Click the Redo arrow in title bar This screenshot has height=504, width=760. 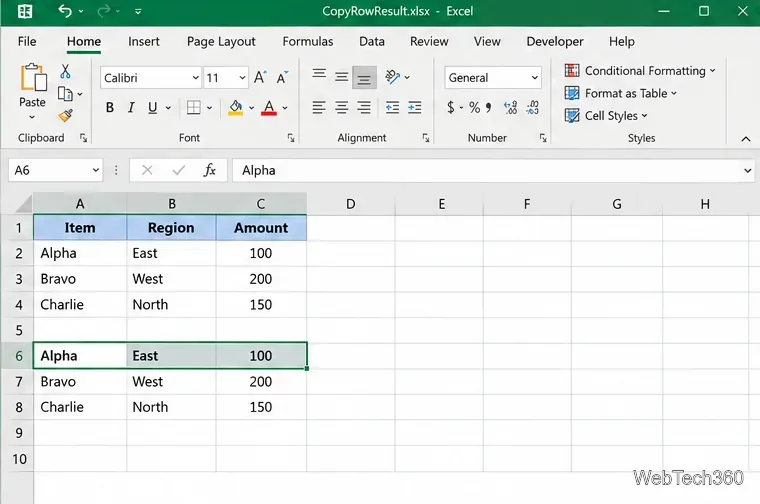(x=103, y=11)
